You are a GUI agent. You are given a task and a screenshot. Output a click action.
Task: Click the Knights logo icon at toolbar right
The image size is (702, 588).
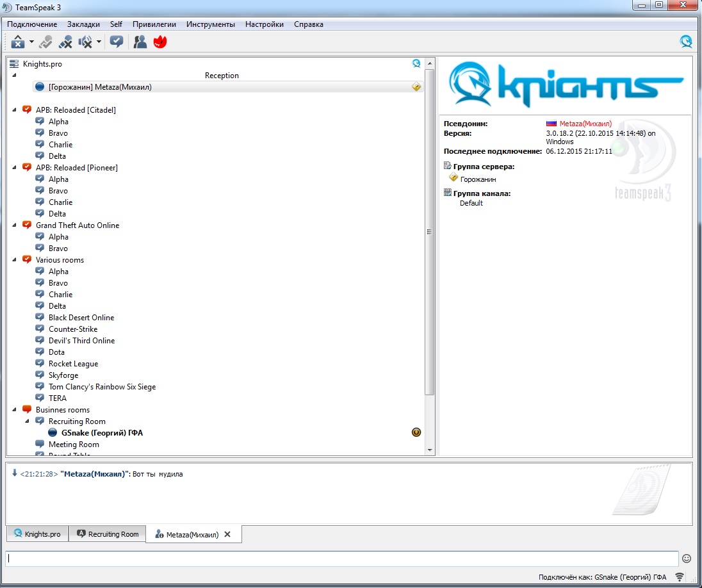click(x=686, y=42)
